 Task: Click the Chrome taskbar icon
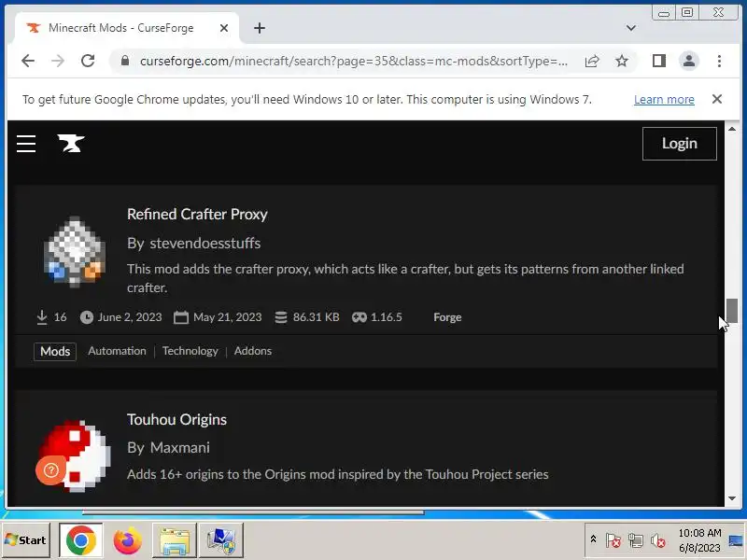81,540
